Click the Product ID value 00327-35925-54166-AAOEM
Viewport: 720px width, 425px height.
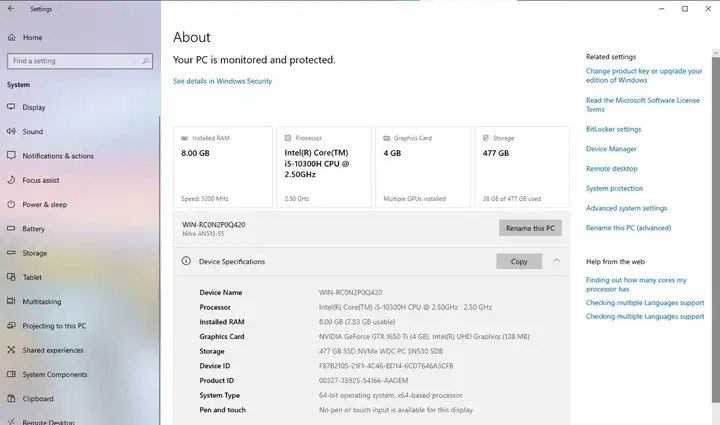point(364,380)
